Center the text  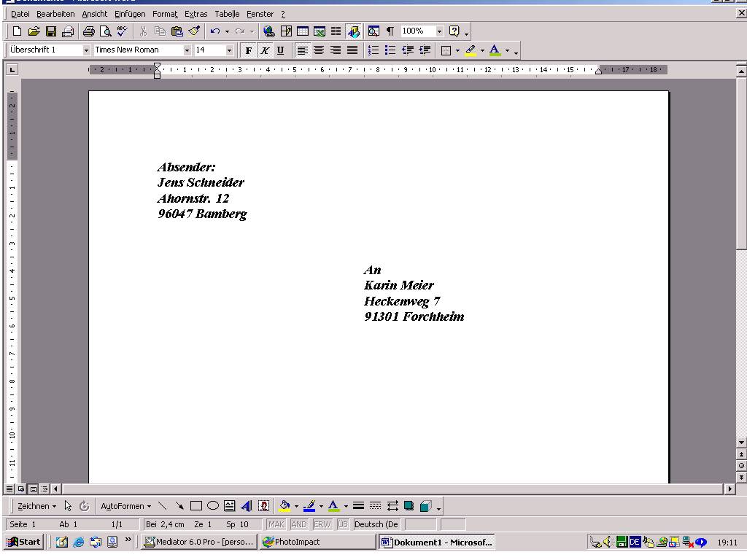click(x=319, y=50)
